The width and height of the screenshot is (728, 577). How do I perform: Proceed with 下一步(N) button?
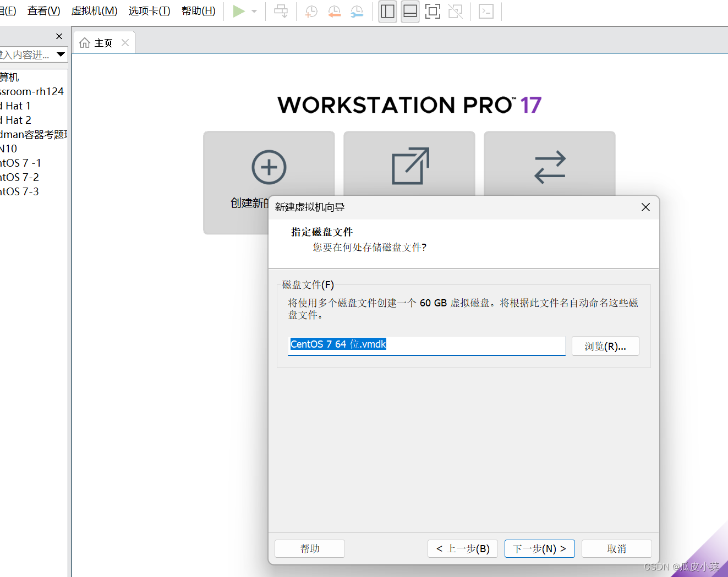click(540, 548)
